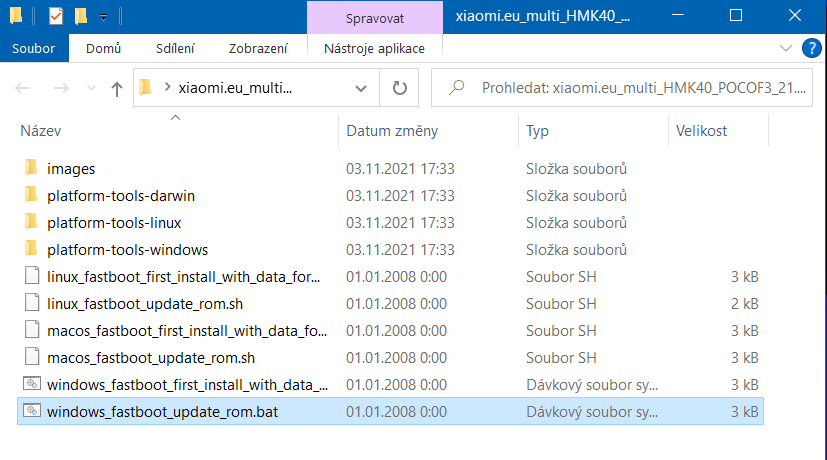Click the date of the images folder
The image size is (827, 460).
400,169
